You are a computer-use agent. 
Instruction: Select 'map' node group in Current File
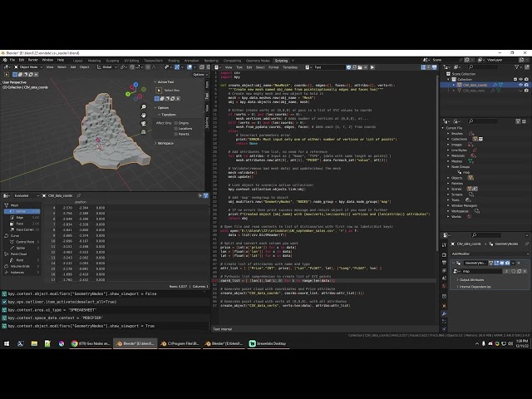(x=465, y=172)
